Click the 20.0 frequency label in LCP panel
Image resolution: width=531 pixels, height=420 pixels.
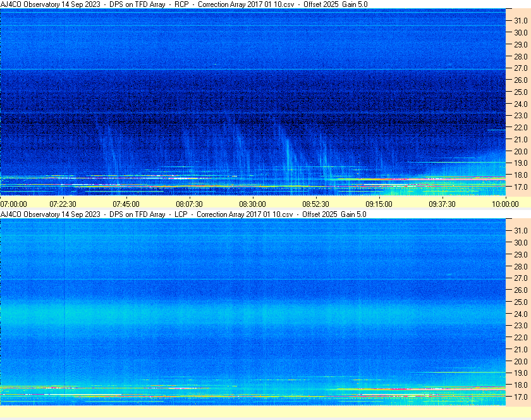pos(520,361)
